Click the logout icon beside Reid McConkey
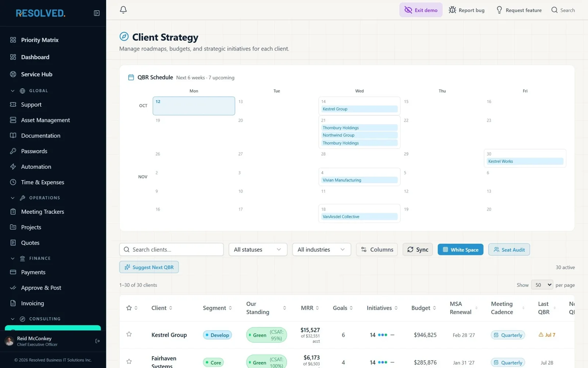The image size is (588, 368). [x=97, y=341]
